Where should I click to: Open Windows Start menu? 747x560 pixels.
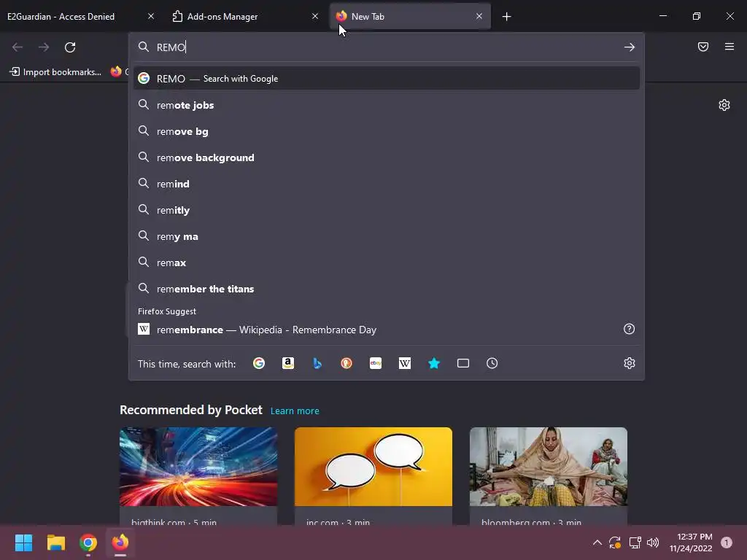coord(23,542)
